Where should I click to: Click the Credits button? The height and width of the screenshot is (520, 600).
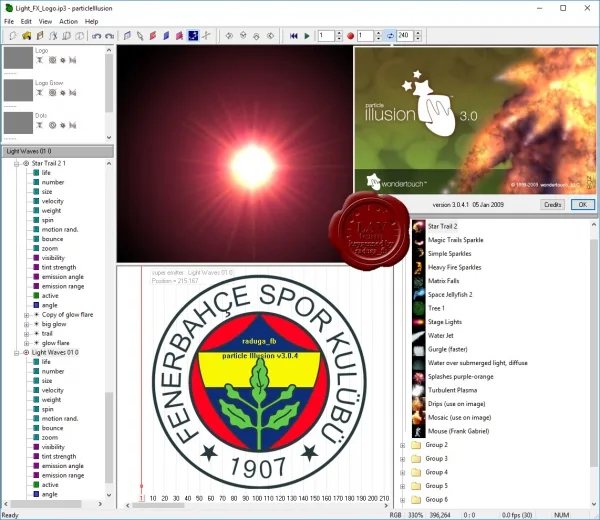coord(553,205)
